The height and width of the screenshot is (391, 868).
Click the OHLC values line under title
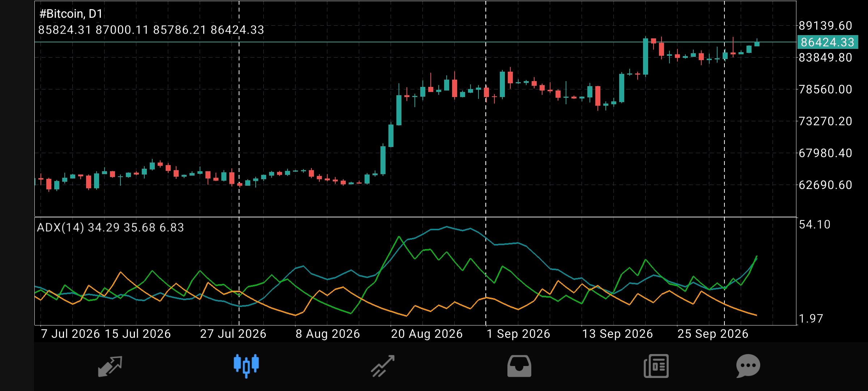click(151, 30)
